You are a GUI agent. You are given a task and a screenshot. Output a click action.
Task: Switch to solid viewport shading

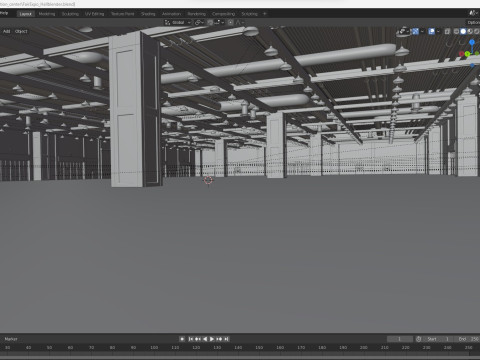coord(463,31)
